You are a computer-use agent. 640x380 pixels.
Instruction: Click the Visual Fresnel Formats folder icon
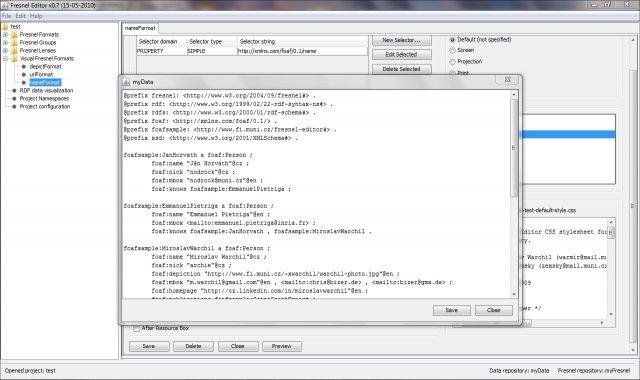pos(15,58)
